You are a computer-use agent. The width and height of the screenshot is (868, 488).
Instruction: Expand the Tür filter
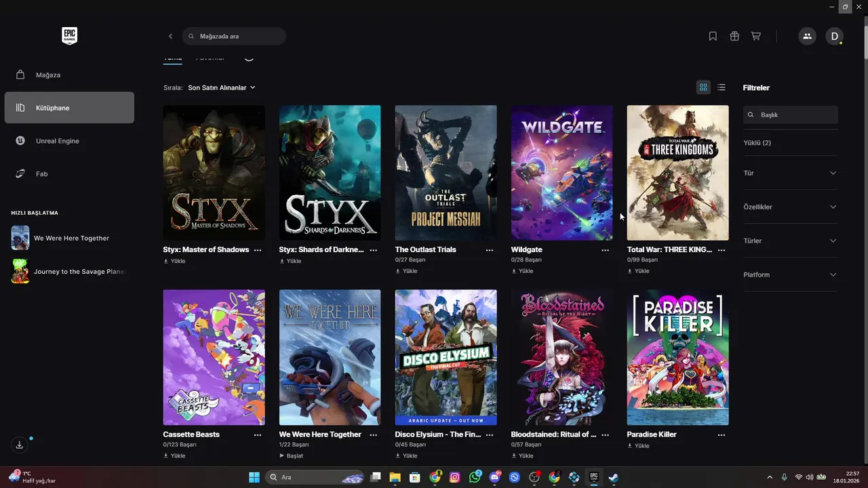click(791, 173)
